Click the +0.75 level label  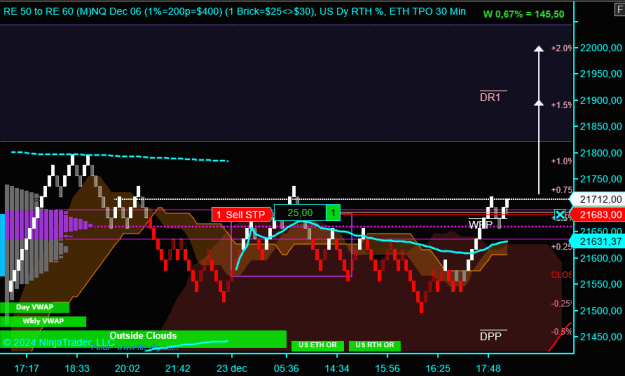coord(562,190)
